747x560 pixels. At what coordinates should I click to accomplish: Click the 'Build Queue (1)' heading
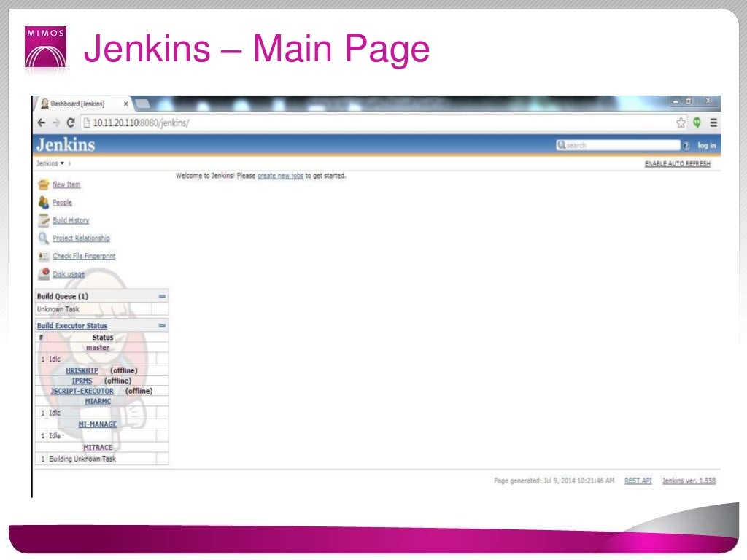click(63, 296)
